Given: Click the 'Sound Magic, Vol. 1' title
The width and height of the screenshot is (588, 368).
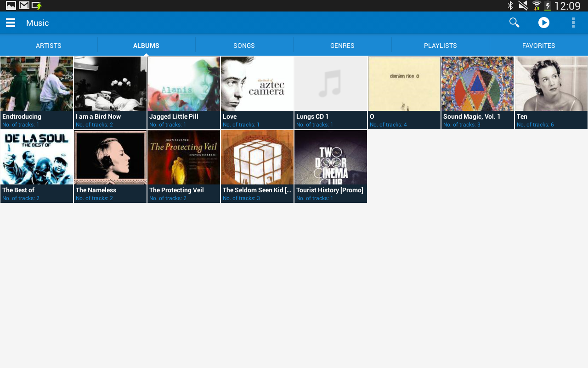Looking at the screenshot, I should [x=472, y=116].
